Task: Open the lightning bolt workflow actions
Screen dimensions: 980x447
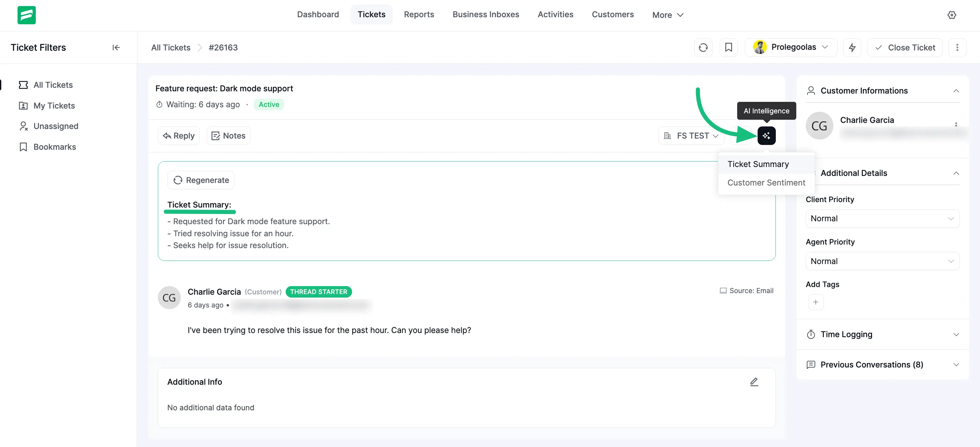Action: 852,48
